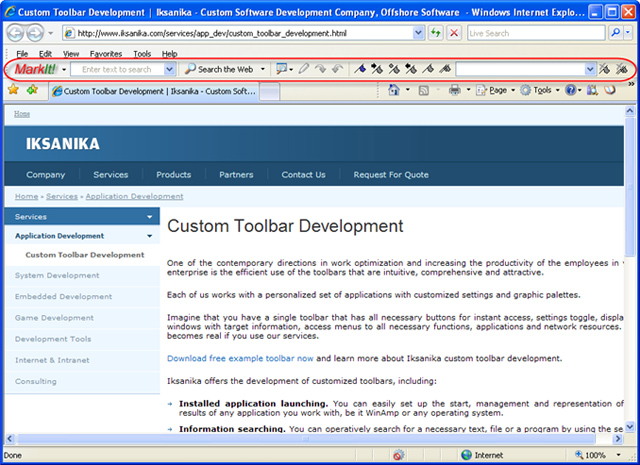Viewport: 640px width, 465px height.
Task: Click 'Download free example toolbar now' link
Action: pos(240,358)
